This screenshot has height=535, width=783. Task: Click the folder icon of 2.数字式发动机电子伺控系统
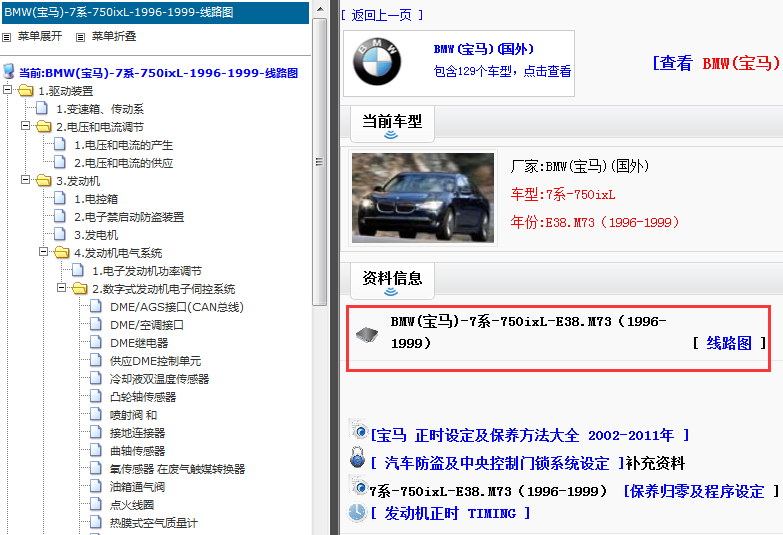pyautogui.click(x=79, y=289)
